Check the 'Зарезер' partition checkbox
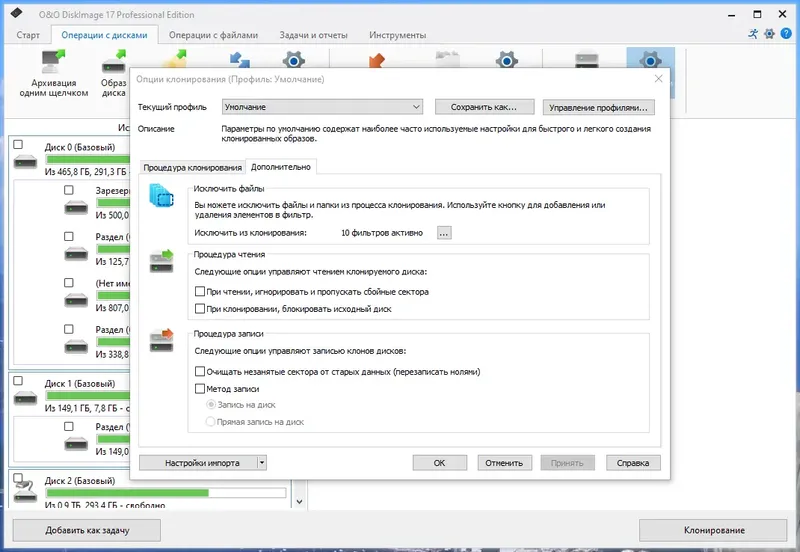800x552 pixels. 69,190
